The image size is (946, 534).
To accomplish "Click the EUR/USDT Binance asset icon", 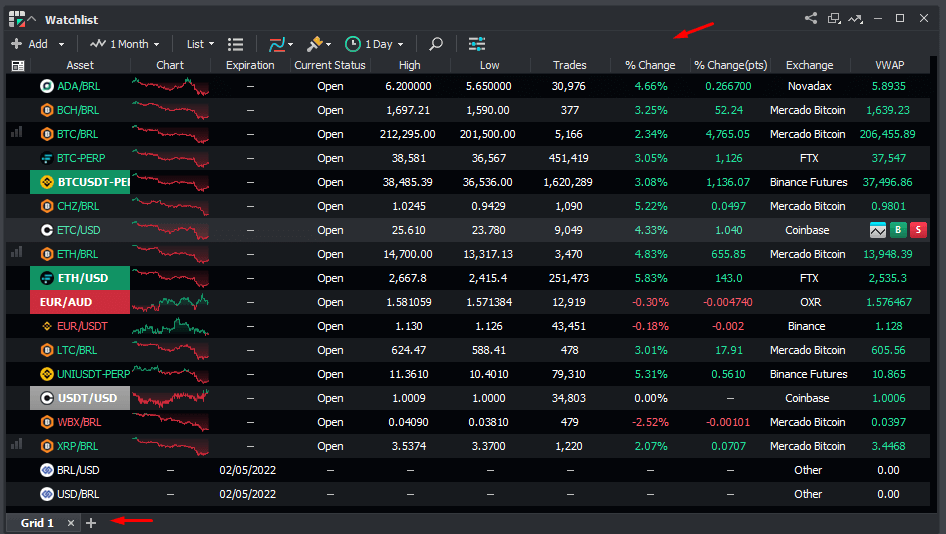I will pyautogui.click(x=46, y=326).
